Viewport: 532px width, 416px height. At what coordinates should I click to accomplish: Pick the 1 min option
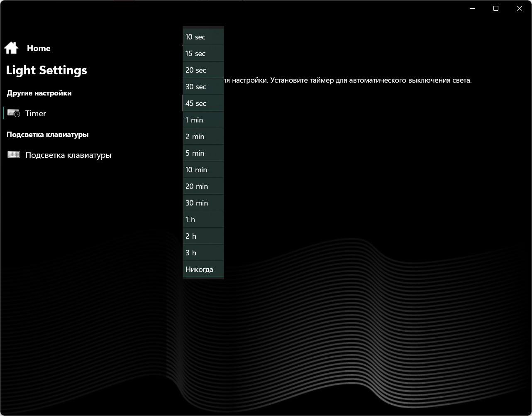click(x=203, y=120)
